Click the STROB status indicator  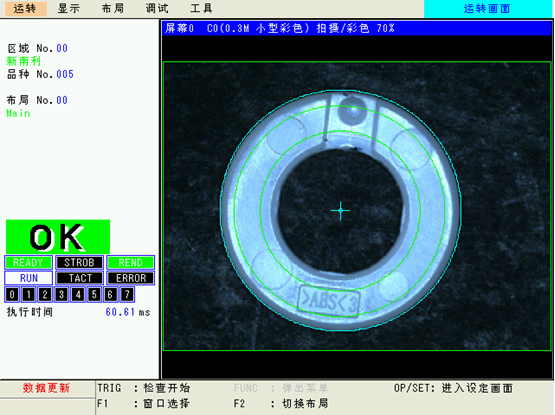click(x=79, y=263)
